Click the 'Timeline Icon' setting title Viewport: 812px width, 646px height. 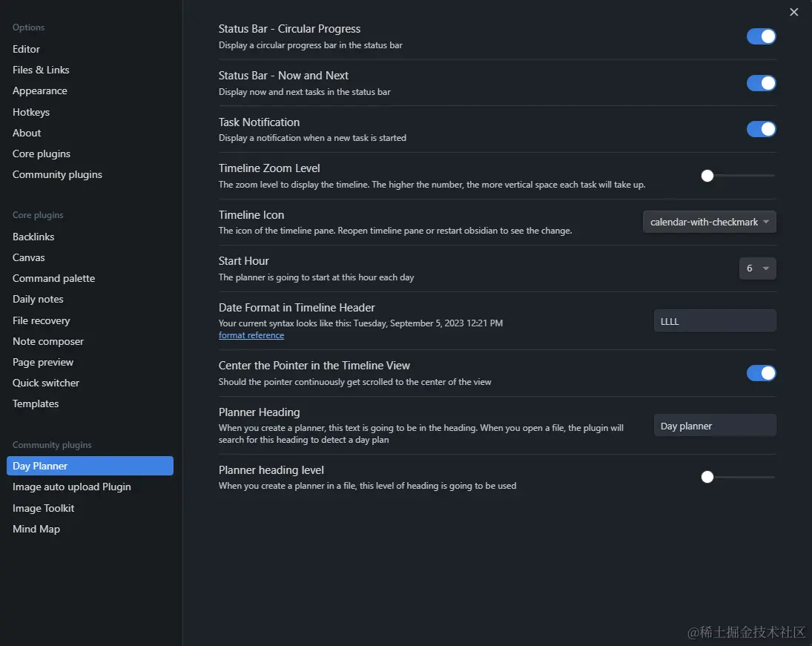coord(251,215)
